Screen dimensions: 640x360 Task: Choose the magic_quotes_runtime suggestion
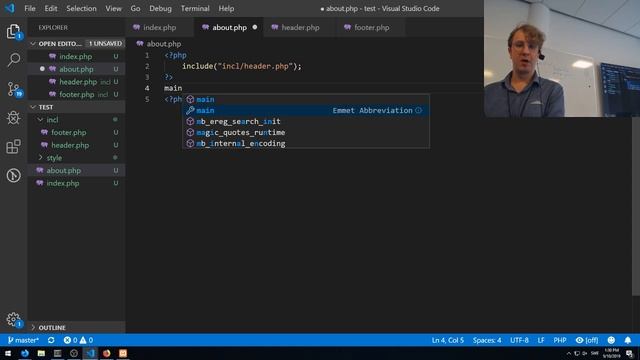click(x=305, y=132)
